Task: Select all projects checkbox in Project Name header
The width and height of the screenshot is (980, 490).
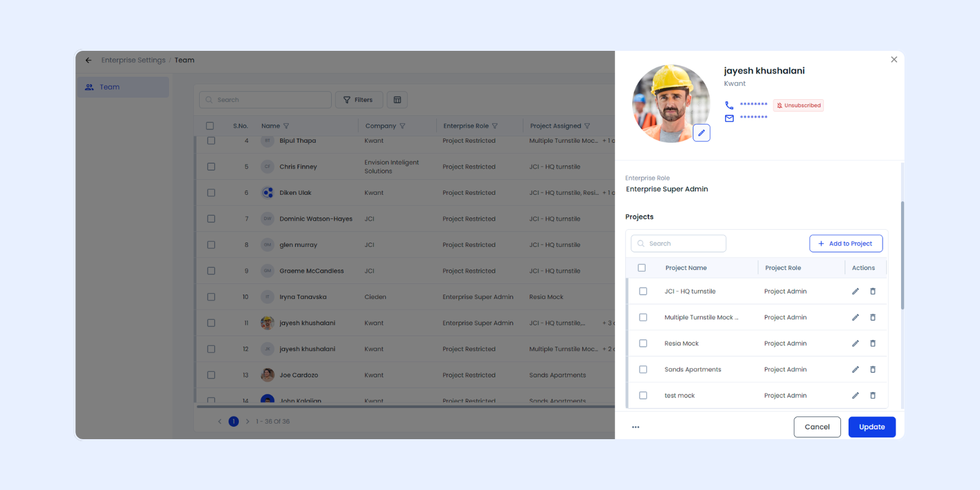Action: (642, 268)
